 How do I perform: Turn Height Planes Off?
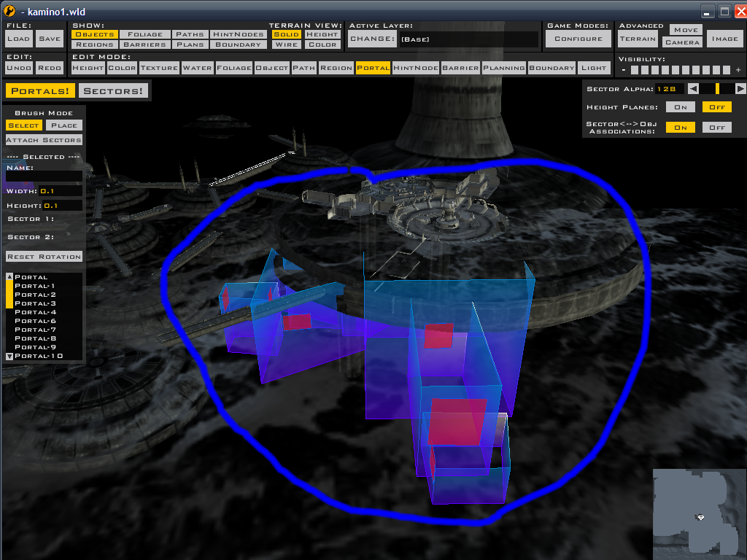(x=717, y=107)
